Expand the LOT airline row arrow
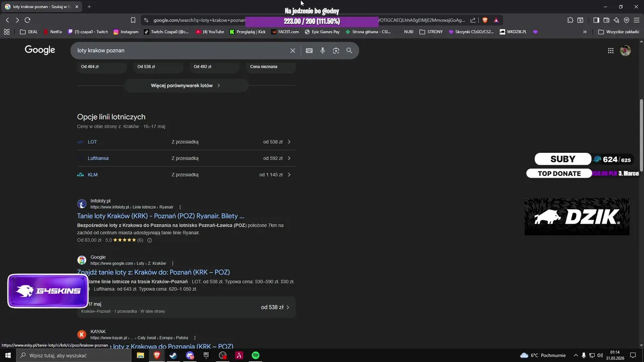Image resolution: width=644 pixels, height=362 pixels. pyautogui.click(x=289, y=142)
